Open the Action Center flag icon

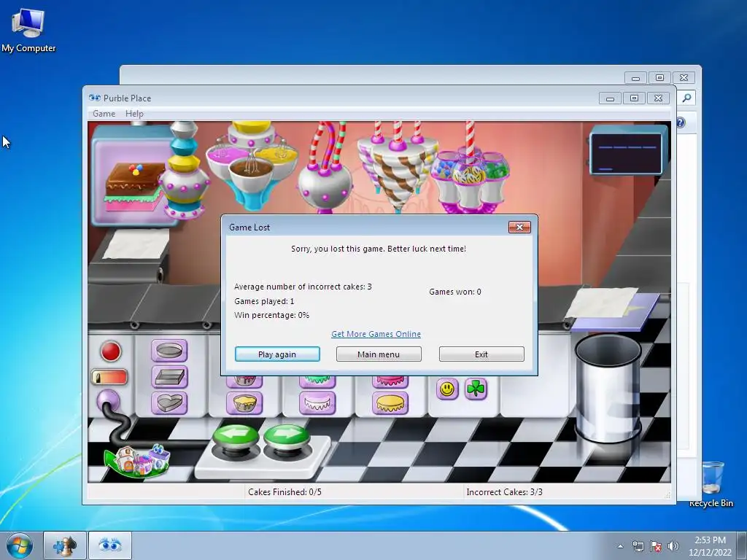click(x=656, y=546)
